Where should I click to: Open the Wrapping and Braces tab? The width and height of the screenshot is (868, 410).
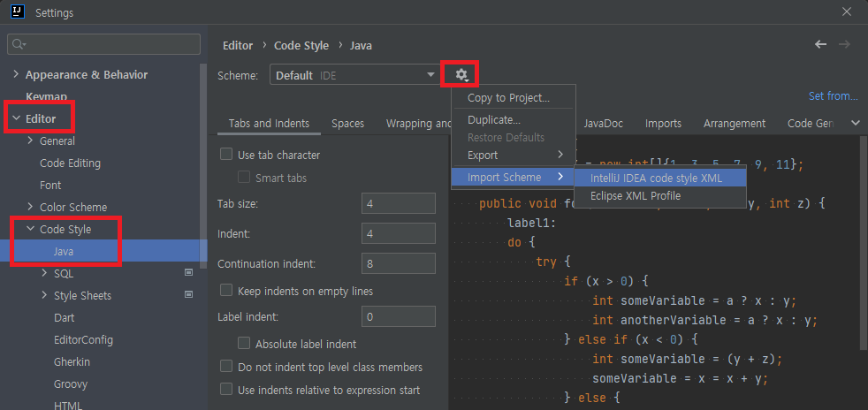pyautogui.click(x=418, y=123)
